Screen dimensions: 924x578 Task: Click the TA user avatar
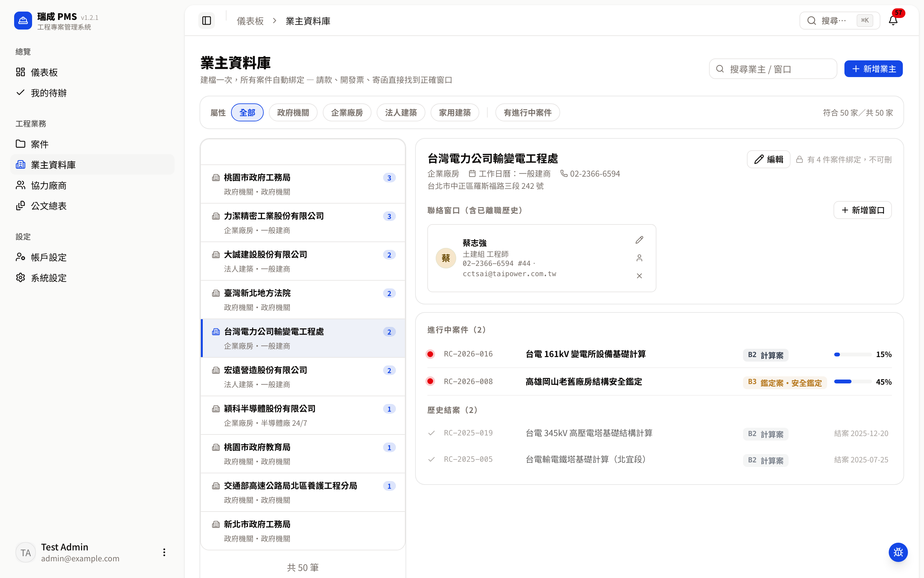point(26,553)
